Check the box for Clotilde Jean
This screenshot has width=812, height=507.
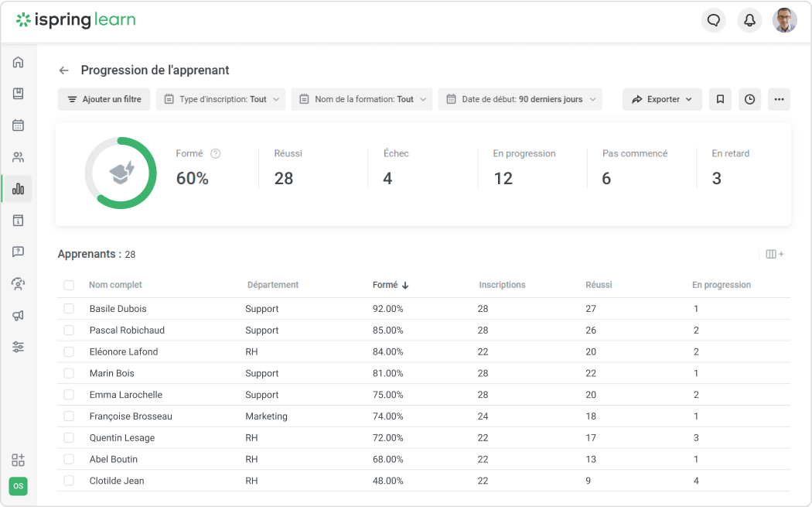point(69,481)
